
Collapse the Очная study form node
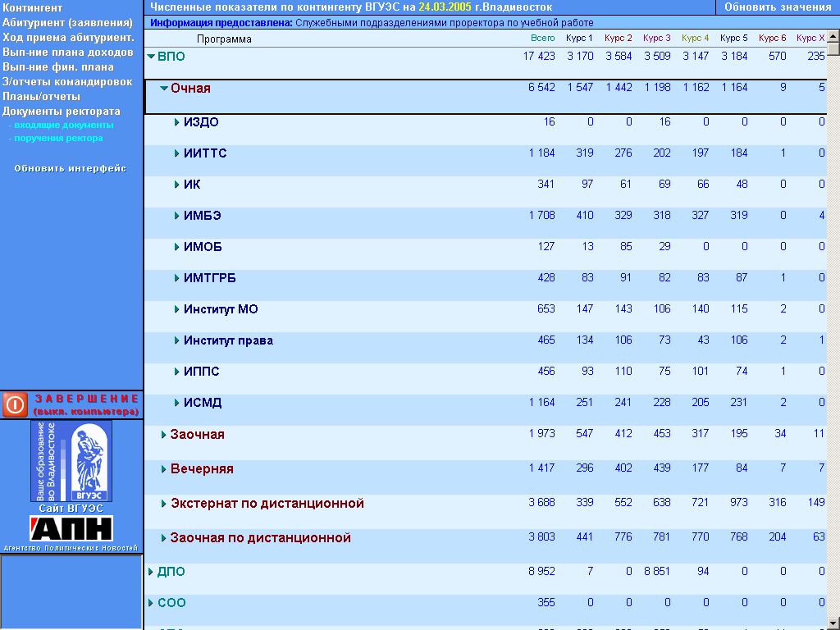pyautogui.click(x=164, y=89)
